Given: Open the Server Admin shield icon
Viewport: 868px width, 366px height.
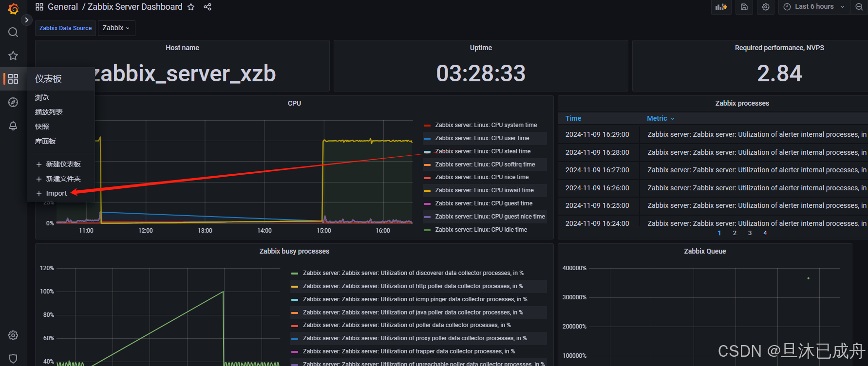Looking at the screenshot, I should [x=13, y=359].
